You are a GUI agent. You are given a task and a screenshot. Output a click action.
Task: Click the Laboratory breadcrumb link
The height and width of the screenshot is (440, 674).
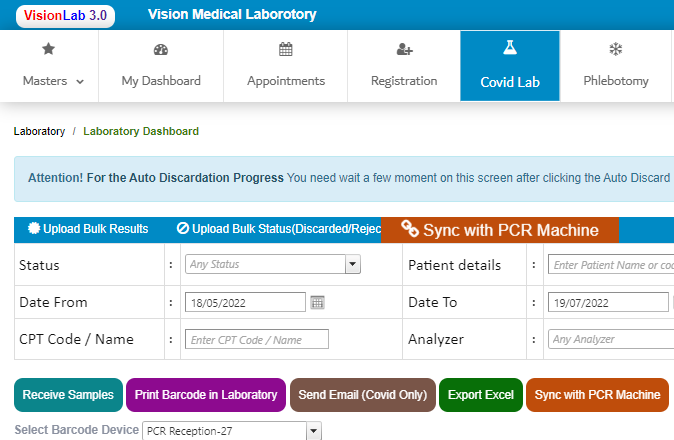pos(39,131)
